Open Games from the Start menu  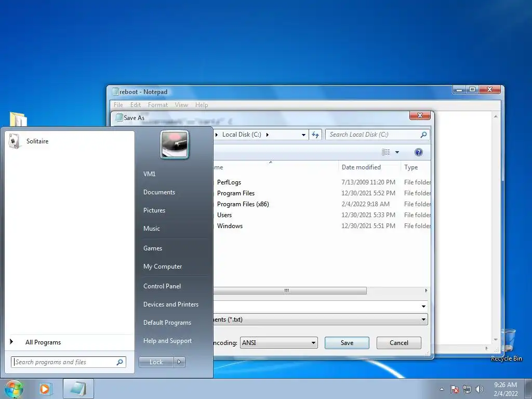[153, 248]
